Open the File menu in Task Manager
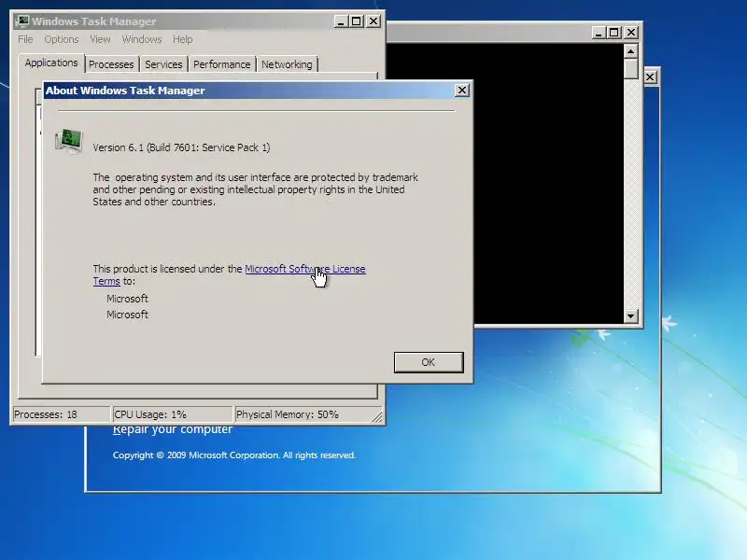 point(26,39)
